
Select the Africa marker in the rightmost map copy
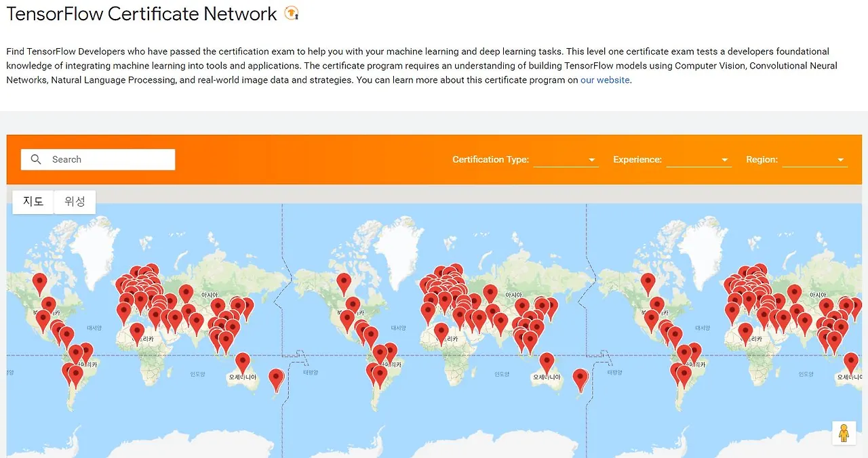[745, 334]
